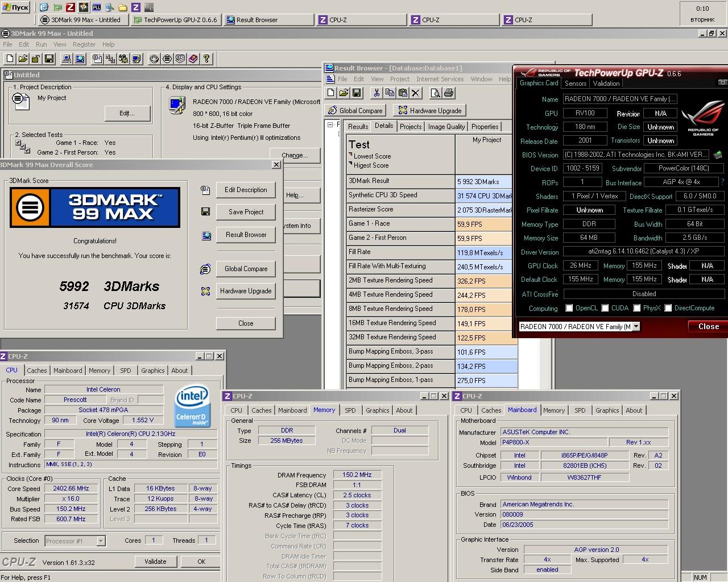Click the question mark help icon in 3DMark toolbar

pyautogui.click(x=206, y=59)
